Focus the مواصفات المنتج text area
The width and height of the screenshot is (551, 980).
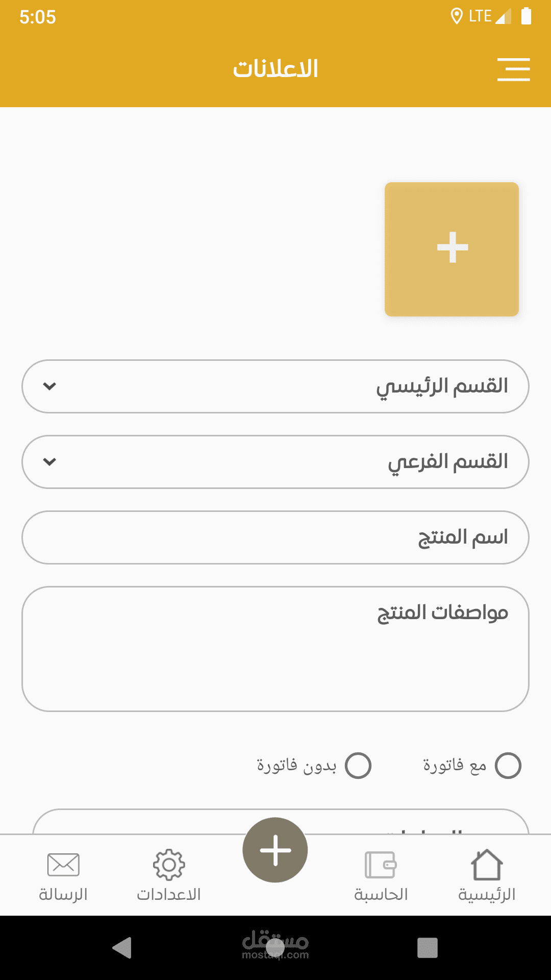pos(275,649)
